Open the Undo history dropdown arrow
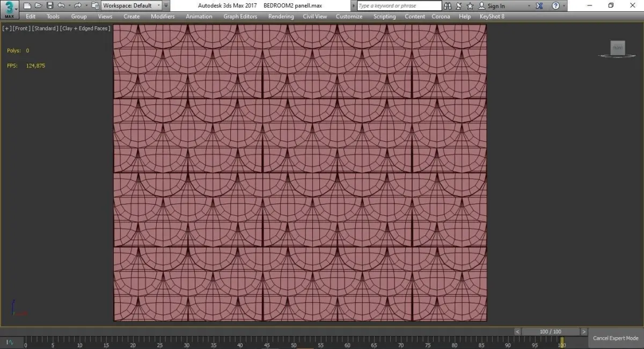This screenshot has width=644, height=349. click(69, 6)
